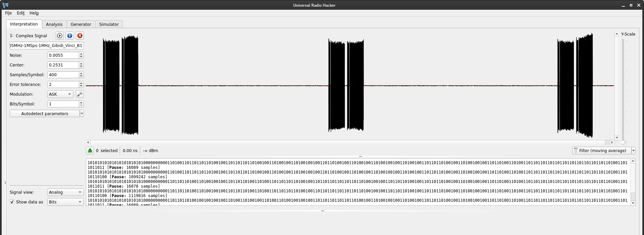Expand Autodetect parameters options arrow

point(82,114)
